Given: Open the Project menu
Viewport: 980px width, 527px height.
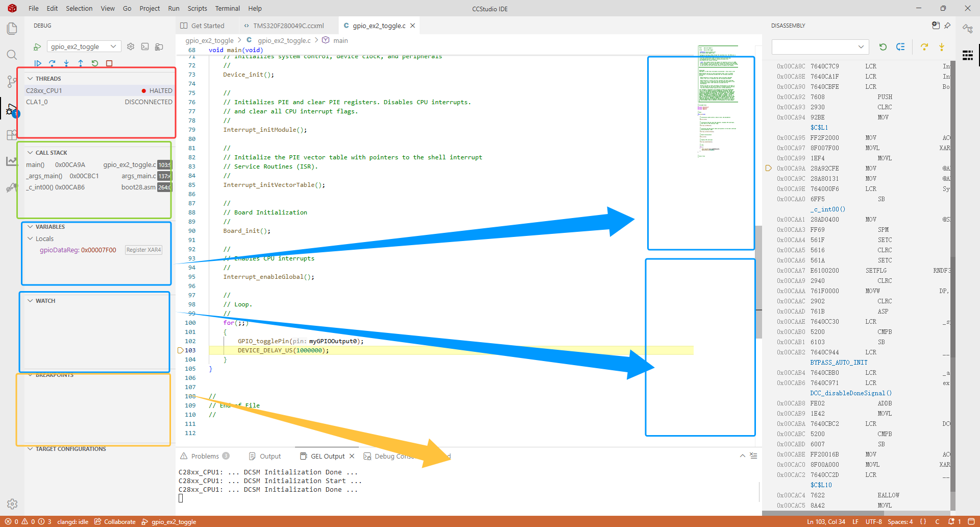Looking at the screenshot, I should (150, 8).
